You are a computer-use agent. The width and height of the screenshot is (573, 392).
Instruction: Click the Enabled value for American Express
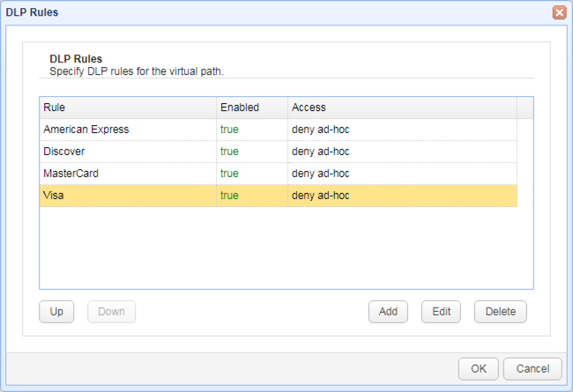pyautogui.click(x=229, y=129)
